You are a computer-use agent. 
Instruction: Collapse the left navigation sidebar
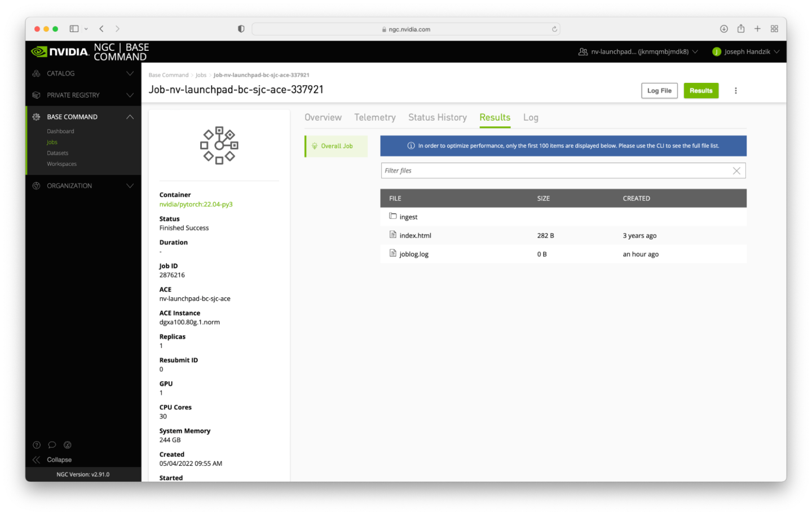point(52,460)
